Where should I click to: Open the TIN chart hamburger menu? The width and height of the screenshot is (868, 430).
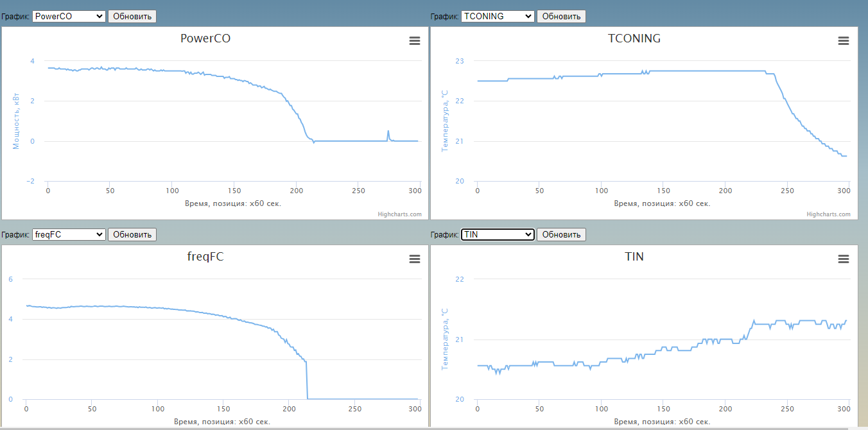844,259
